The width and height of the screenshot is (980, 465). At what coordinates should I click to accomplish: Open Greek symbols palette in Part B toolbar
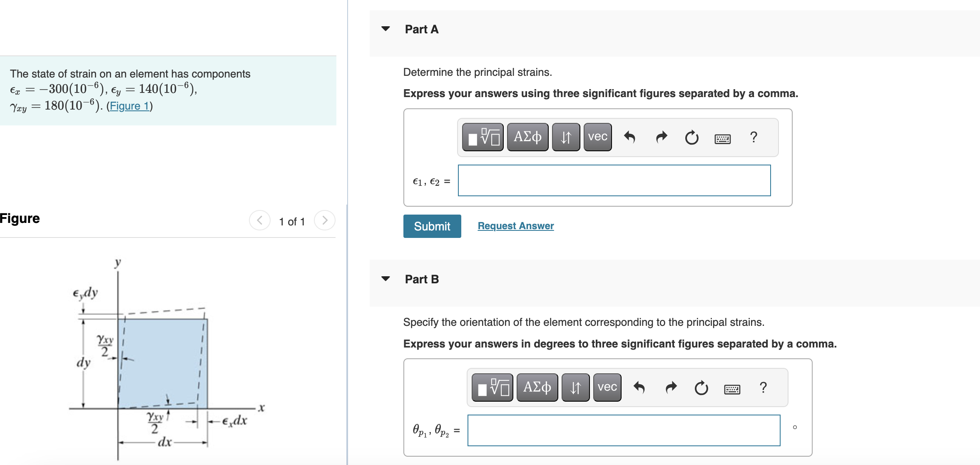[x=537, y=387]
